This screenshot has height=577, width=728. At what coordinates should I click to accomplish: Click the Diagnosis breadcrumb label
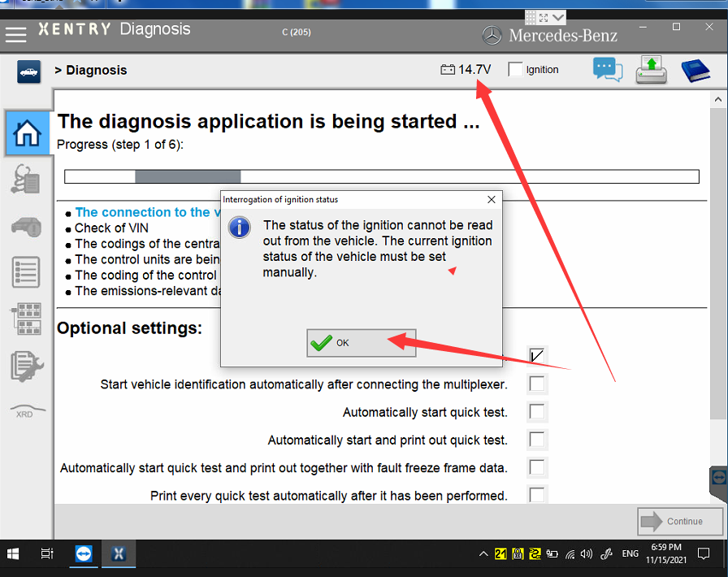(96, 70)
